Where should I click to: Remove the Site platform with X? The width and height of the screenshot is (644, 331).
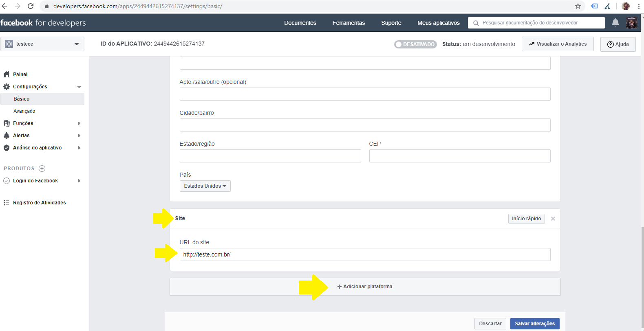pyautogui.click(x=553, y=219)
